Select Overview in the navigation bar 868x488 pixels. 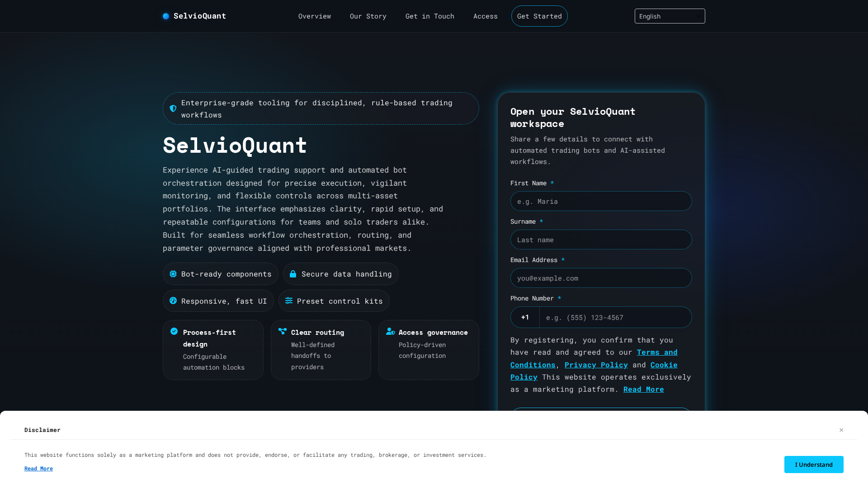point(314,16)
